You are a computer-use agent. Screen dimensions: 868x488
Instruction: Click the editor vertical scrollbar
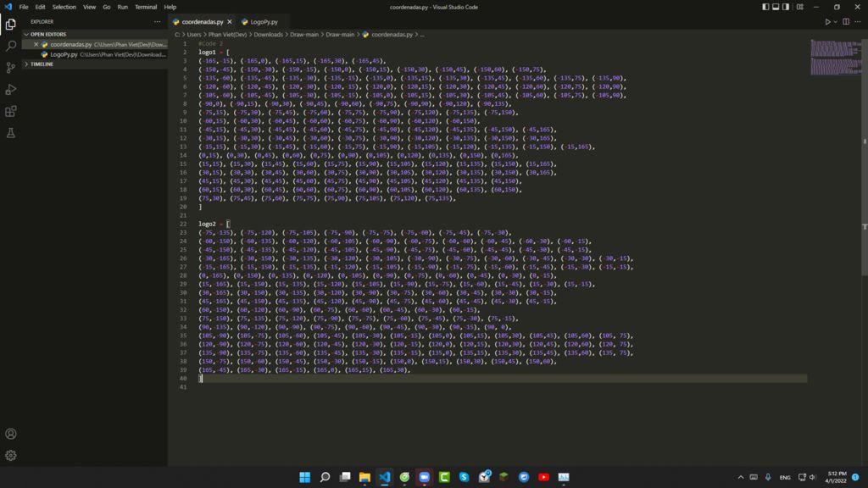pos(865,158)
